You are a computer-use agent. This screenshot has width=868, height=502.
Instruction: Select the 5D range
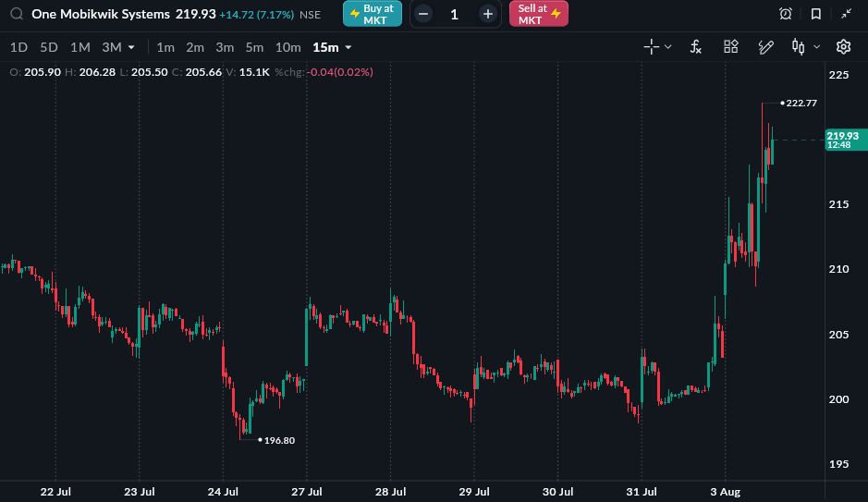pyautogui.click(x=49, y=47)
